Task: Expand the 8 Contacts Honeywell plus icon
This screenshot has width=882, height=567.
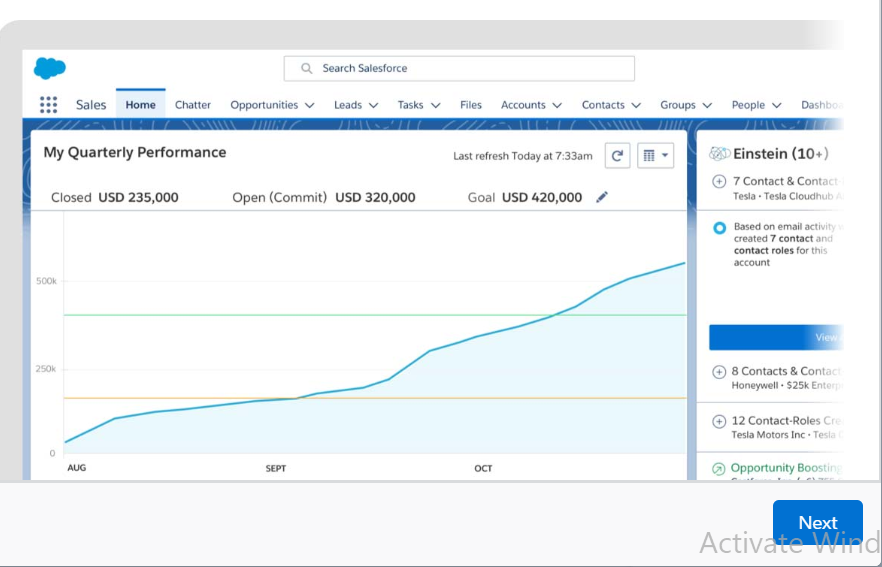Action: click(x=719, y=372)
